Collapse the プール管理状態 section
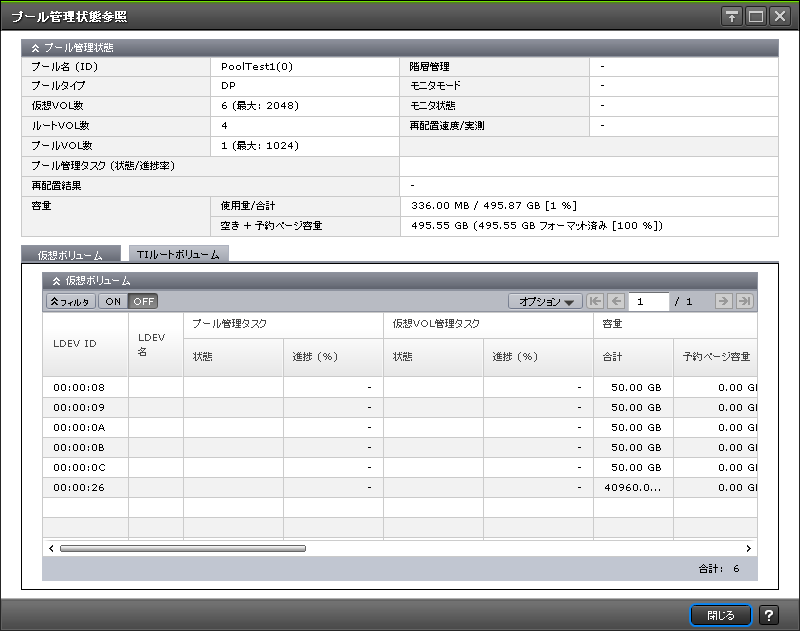 36,47
